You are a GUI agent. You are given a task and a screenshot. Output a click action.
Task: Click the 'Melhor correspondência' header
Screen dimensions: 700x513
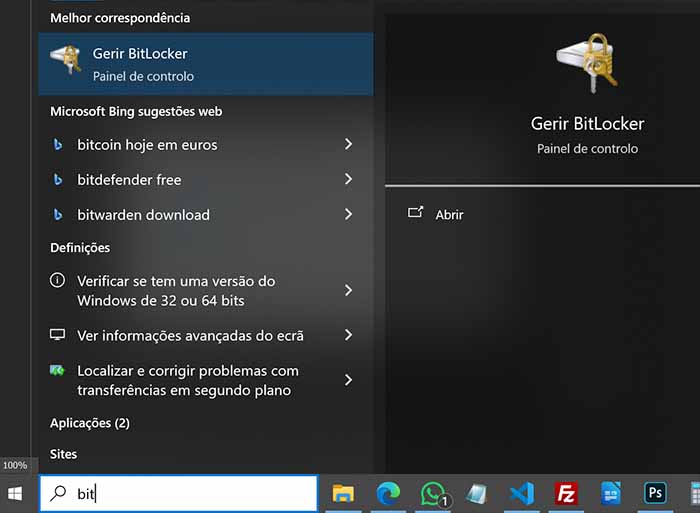pyautogui.click(x=120, y=18)
